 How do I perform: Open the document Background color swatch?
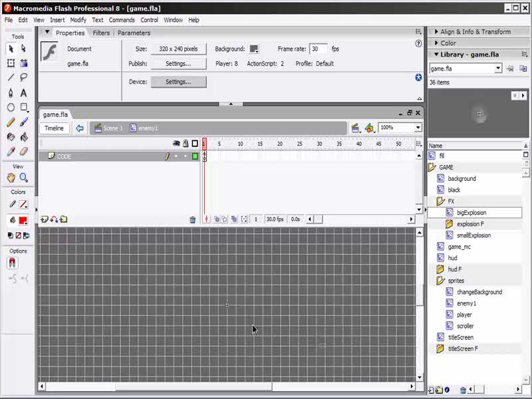pos(254,49)
